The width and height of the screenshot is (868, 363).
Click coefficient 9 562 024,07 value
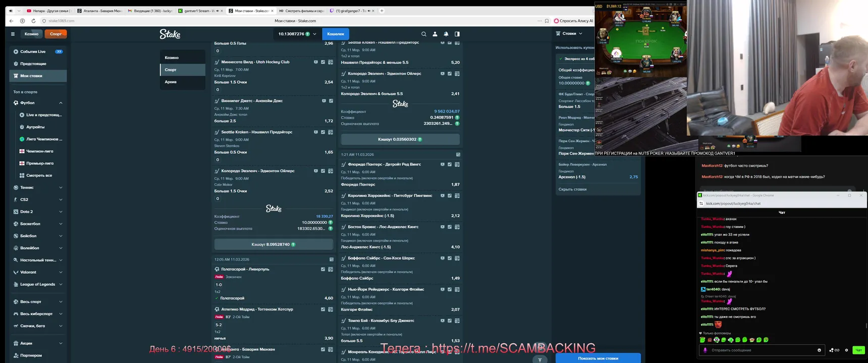tap(447, 111)
